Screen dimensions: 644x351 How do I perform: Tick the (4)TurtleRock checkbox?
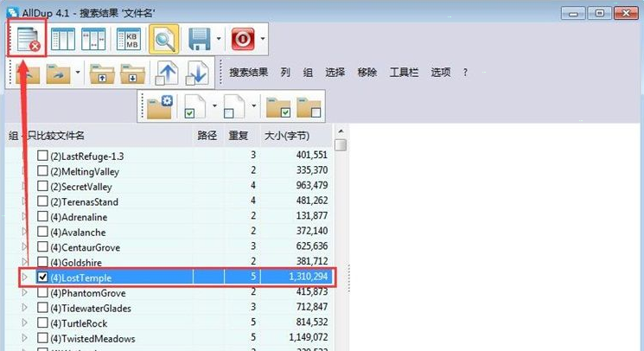[x=42, y=323]
